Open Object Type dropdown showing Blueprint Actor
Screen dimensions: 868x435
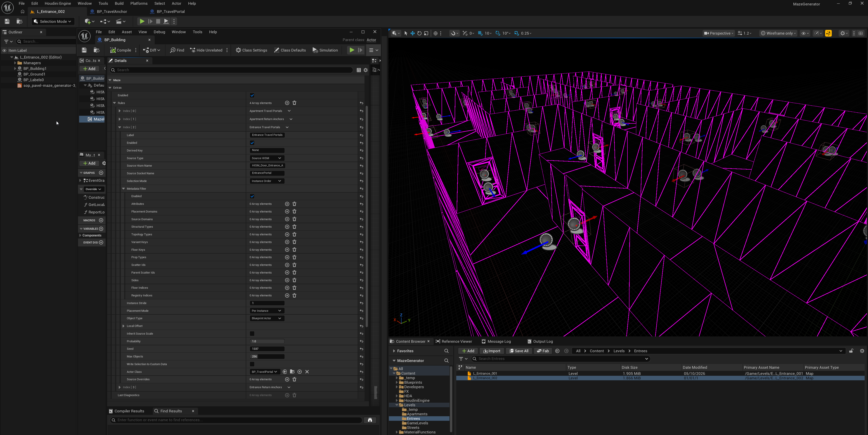(267, 318)
